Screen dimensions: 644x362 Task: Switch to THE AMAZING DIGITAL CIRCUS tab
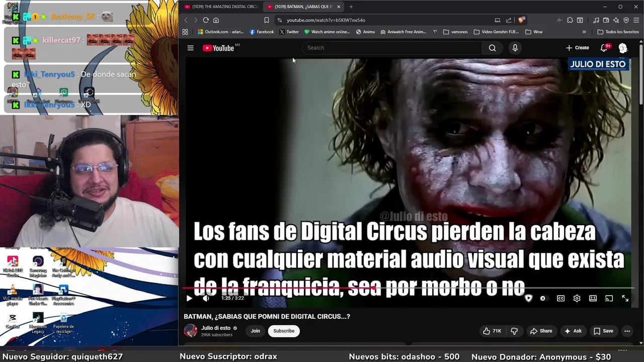[x=221, y=7]
